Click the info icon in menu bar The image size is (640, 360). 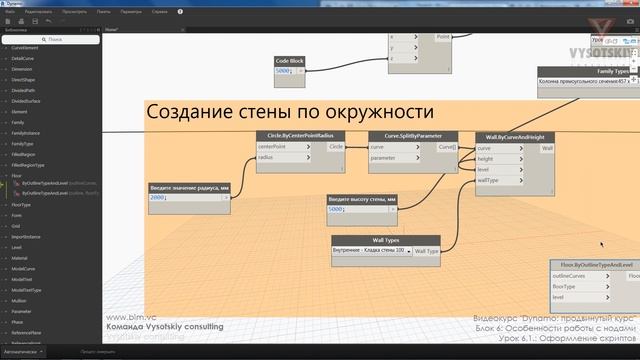(180, 11)
